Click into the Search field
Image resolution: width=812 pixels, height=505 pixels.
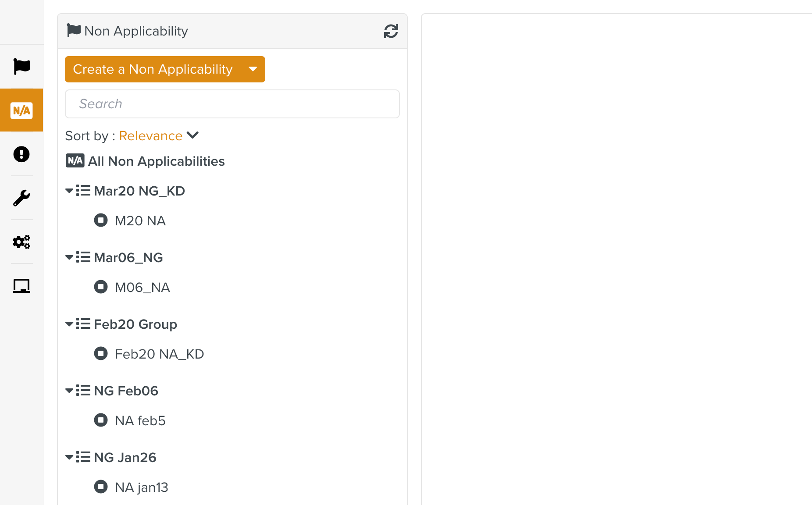232,104
